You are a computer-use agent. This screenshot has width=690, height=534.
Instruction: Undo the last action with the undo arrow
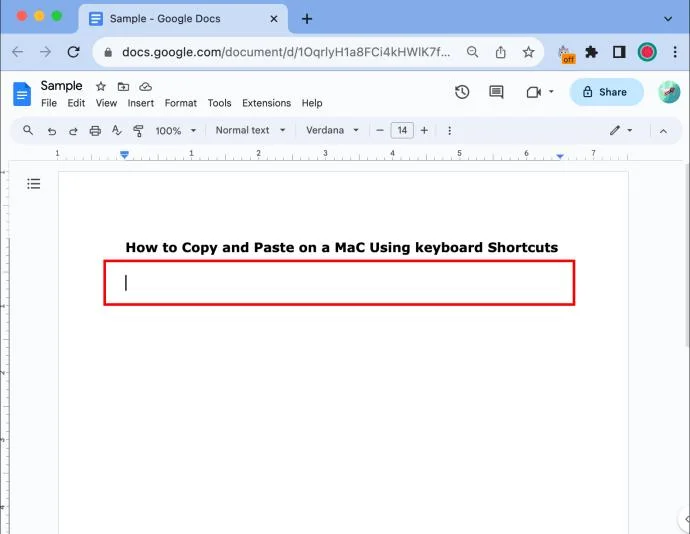click(51, 131)
